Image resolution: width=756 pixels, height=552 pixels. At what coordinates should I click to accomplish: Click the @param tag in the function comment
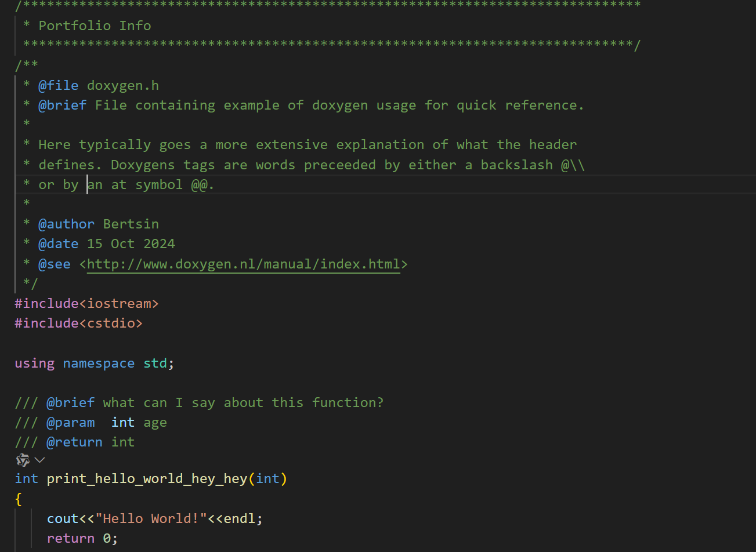pyautogui.click(x=70, y=423)
